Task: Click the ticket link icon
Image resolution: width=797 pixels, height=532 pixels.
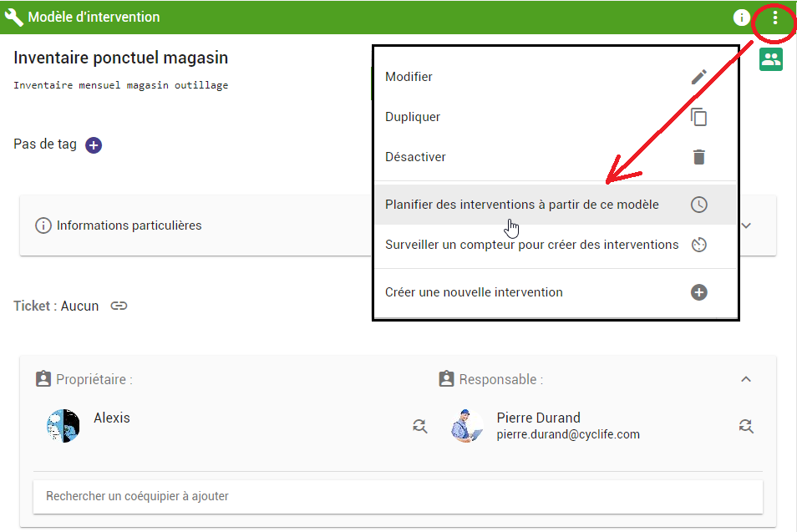Action: (119, 306)
